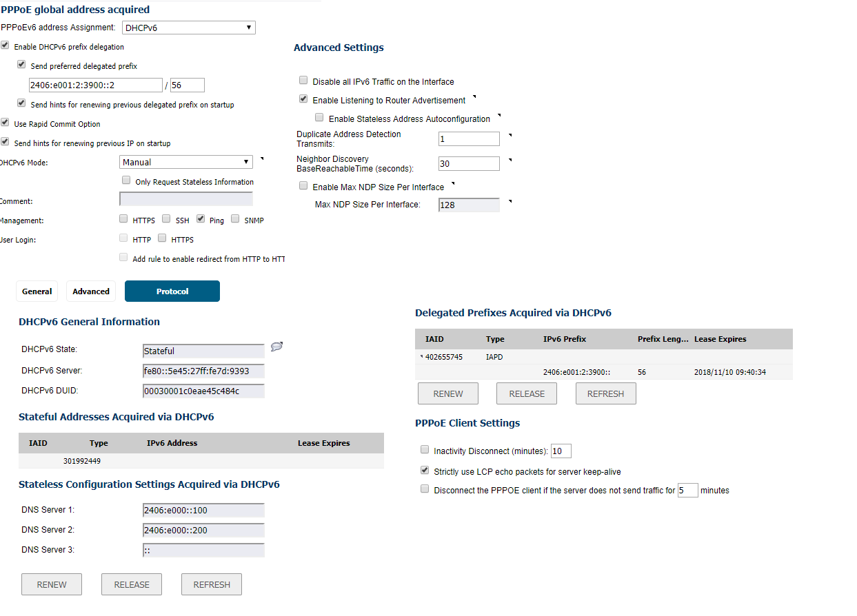
Task: Check Disable all IPv6 Traffic on the Interface
Action: click(x=303, y=81)
